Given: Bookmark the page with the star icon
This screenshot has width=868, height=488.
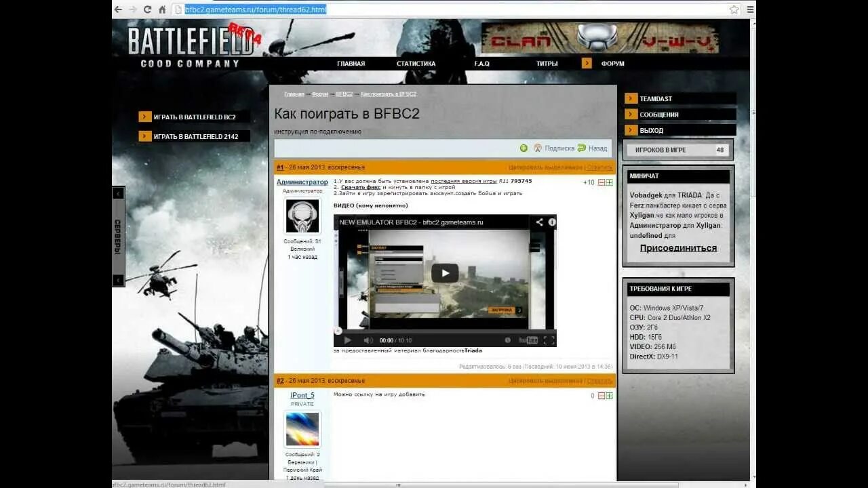Looking at the screenshot, I should [x=734, y=9].
